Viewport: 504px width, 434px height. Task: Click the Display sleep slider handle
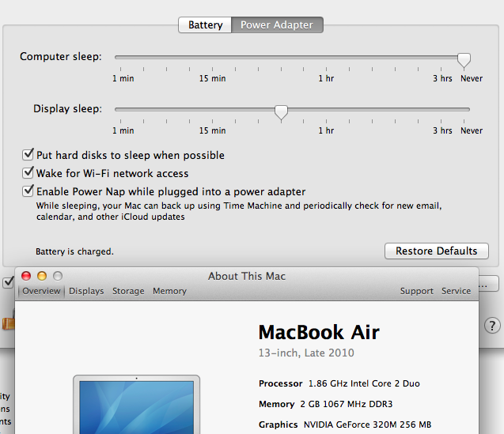click(x=281, y=112)
